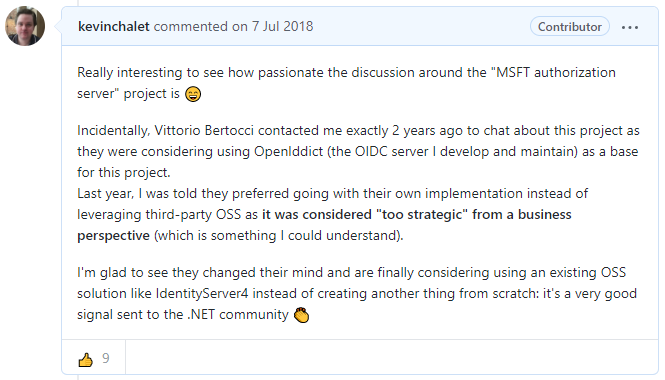Click the ".NET community" text
The height and width of the screenshot is (380, 665).
coord(238,315)
